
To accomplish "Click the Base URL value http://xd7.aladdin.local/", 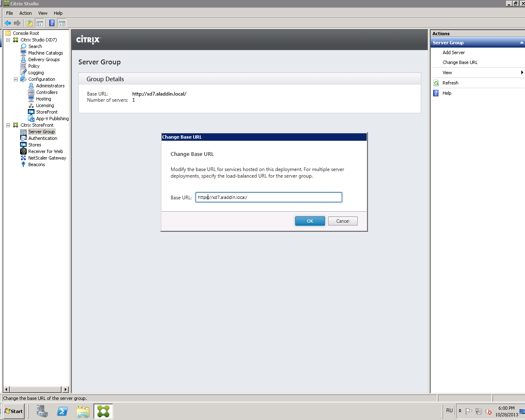I will click(159, 94).
